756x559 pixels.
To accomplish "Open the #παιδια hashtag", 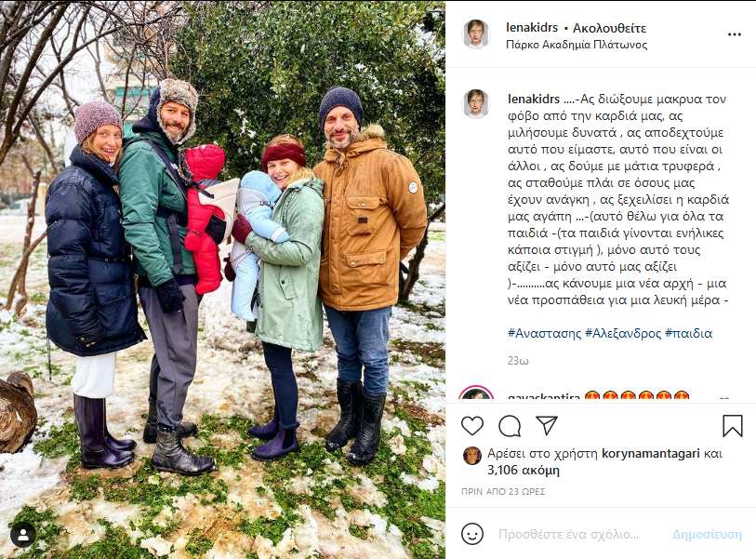I will [688, 333].
